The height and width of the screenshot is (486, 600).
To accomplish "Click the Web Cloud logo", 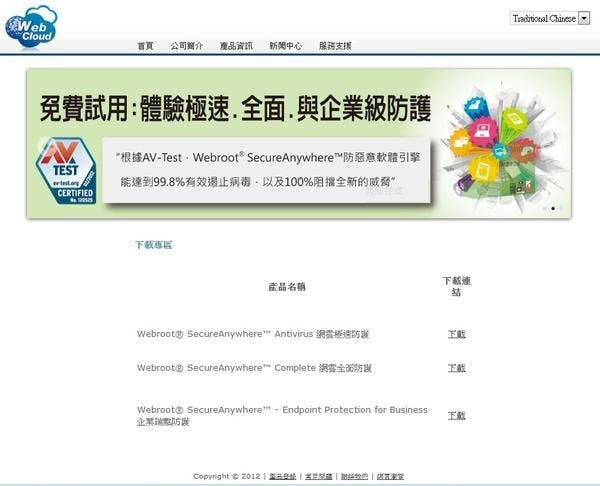I will pyautogui.click(x=31, y=28).
